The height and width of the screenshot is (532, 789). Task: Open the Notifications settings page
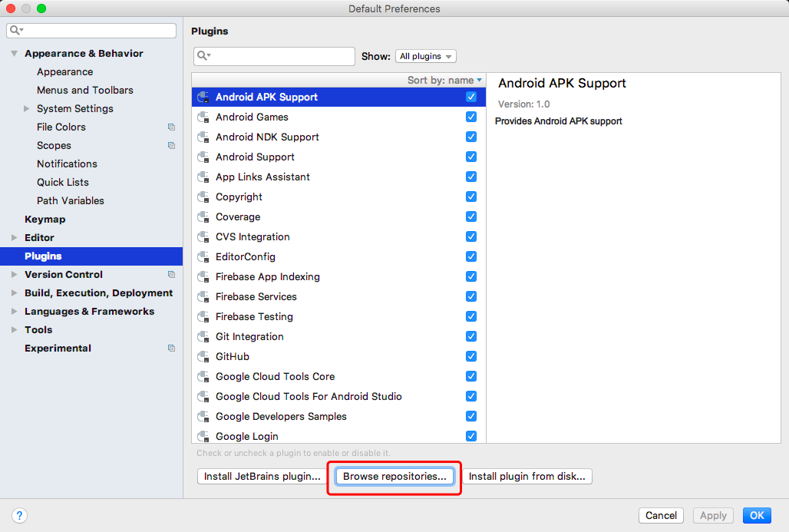[67, 164]
